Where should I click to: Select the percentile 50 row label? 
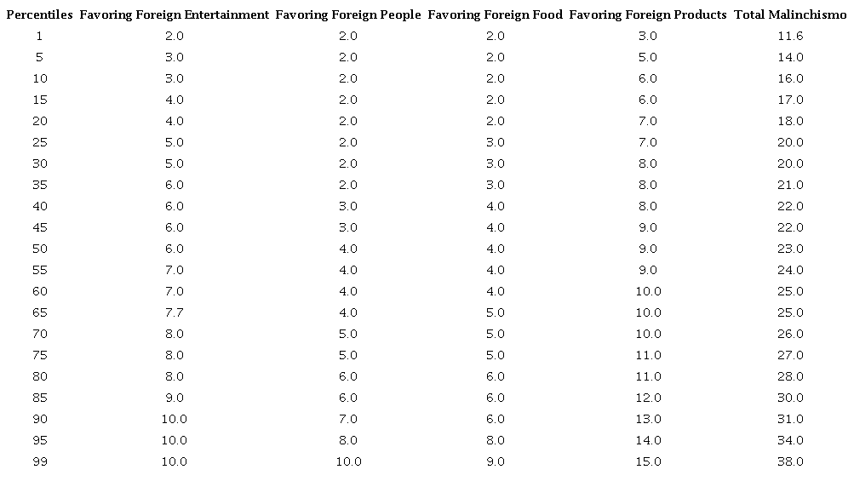tap(39, 249)
